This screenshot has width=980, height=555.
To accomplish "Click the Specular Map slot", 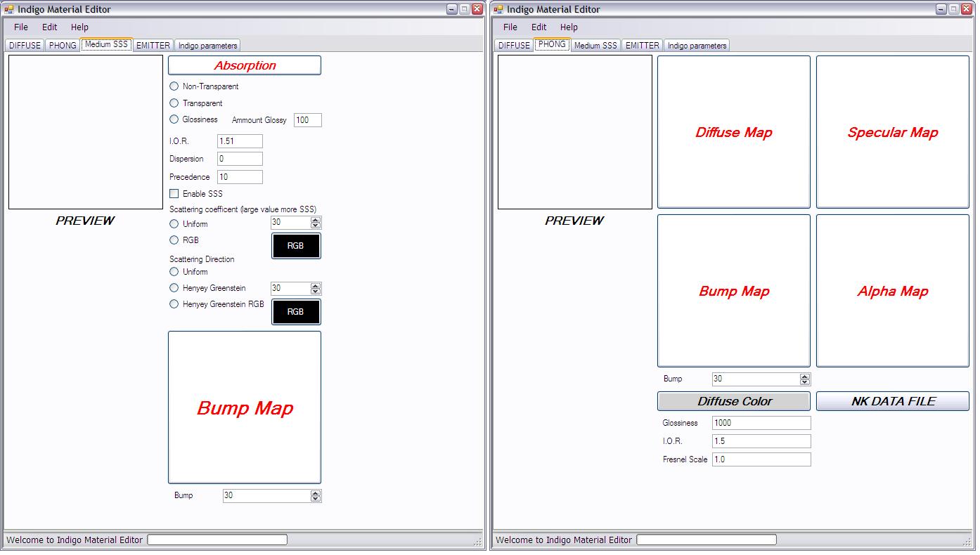I will pos(892,132).
